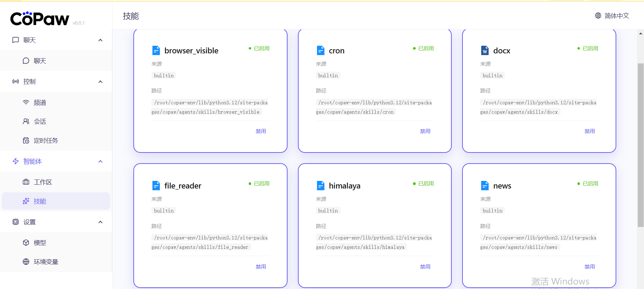The image size is (644, 289).
Task: Open the 环境变量 menu item
Action: (x=56, y=262)
